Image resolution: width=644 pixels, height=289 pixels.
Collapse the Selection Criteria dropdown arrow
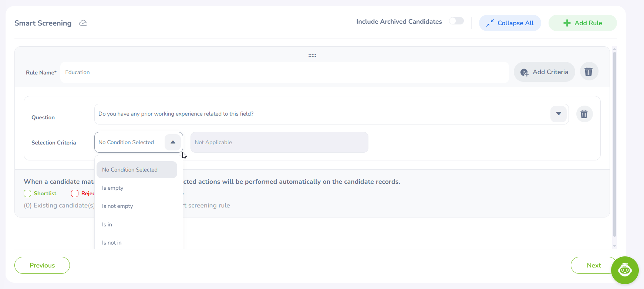click(x=173, y=142)
